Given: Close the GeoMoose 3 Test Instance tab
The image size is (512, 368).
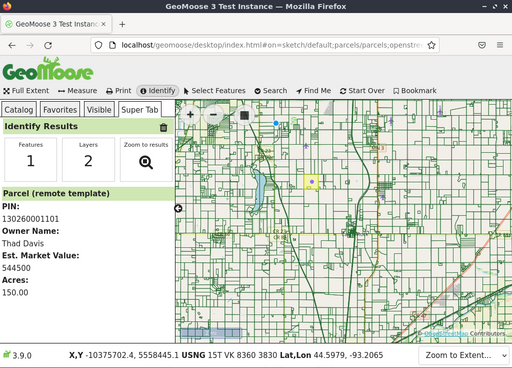Looking at the screenshot, I should pyautogui.click(x=104, y=24).
